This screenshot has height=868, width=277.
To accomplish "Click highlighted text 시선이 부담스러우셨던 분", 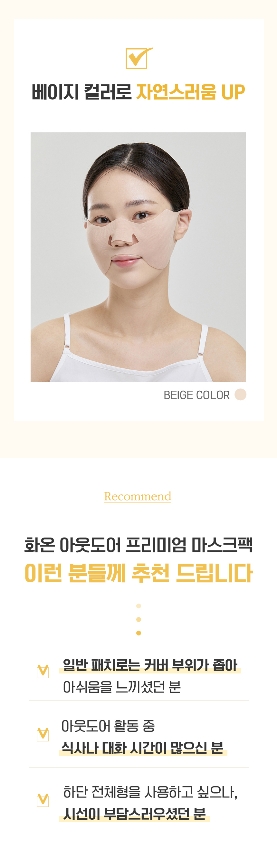I will pyautogui.click(x=134, y=814).
